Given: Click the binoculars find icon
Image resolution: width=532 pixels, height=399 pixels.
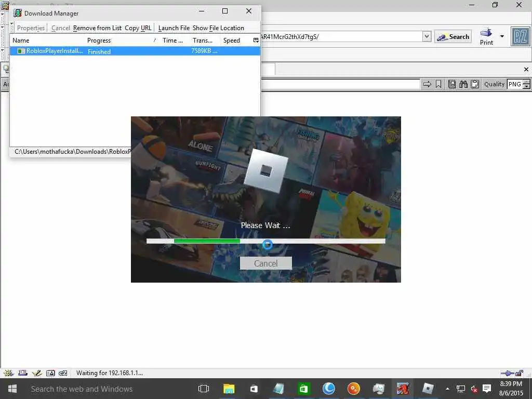Looking at the screenshot, I should point(463,84).
